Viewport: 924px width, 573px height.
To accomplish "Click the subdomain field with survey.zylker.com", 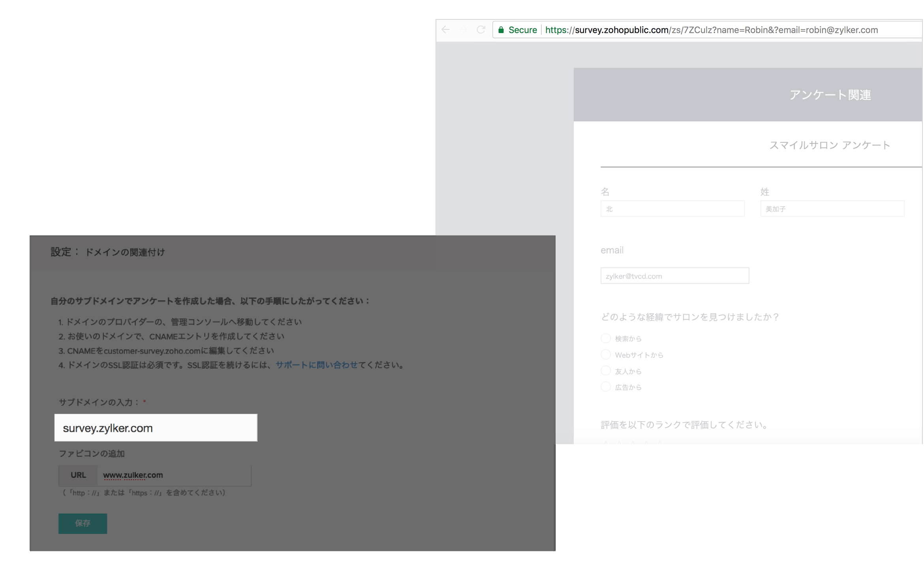I will point(156,428).
